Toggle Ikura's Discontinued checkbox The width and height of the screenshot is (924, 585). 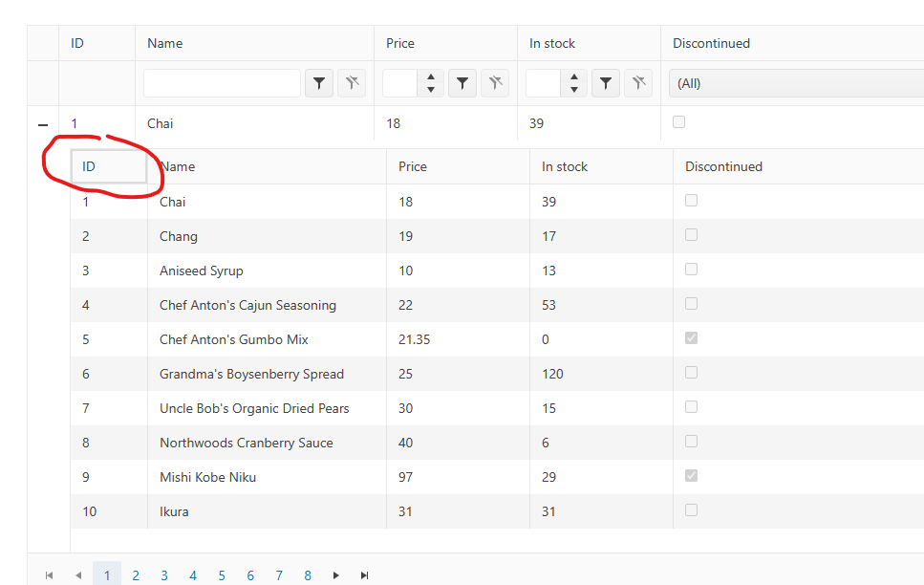[691, 509]
